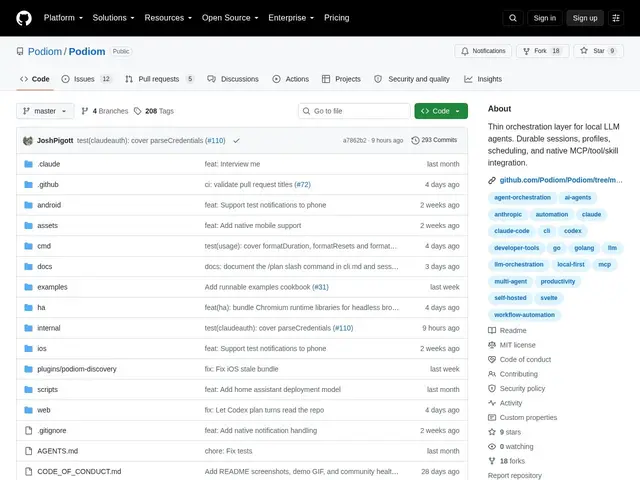Image resolution: width=640 pixels, height=480 pixels.
Task: Click the link icon beside the repository URL
Action: [x=492, y=180]
